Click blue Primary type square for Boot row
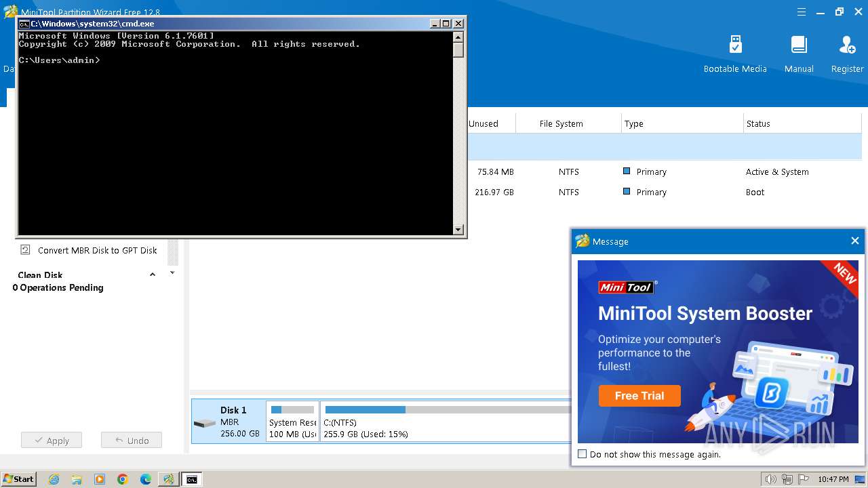The image size is (868, 488). pyautogui.click(x=627, y=192)
